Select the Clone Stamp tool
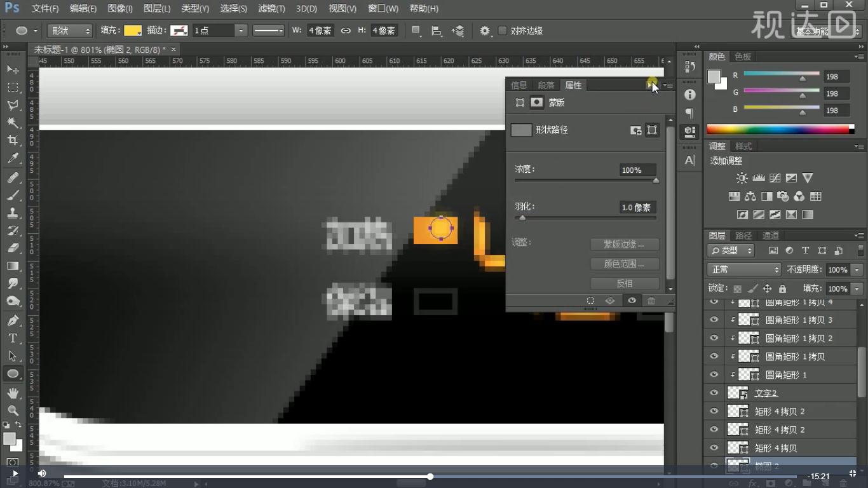The height and width of the screenshot is (488, 868). pyautogui.click(x=13, y=213)
